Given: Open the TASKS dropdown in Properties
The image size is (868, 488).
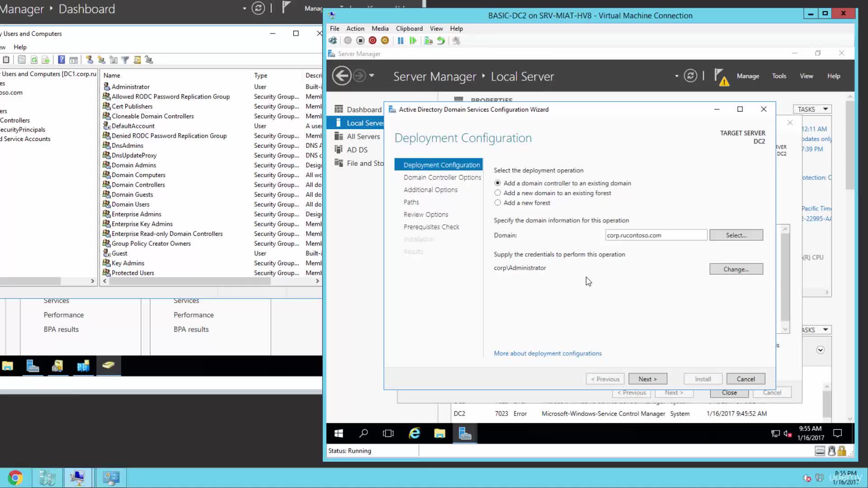Looking at the screenshot, I should (812, 109).
